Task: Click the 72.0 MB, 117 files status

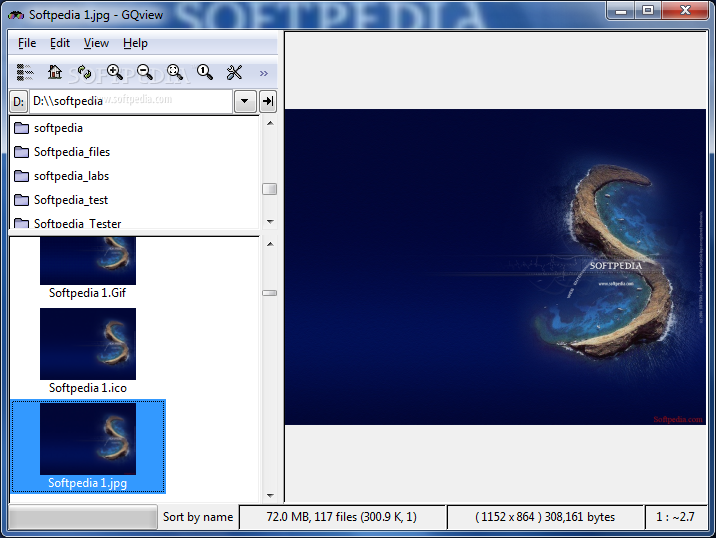Action: pos(342,517)
